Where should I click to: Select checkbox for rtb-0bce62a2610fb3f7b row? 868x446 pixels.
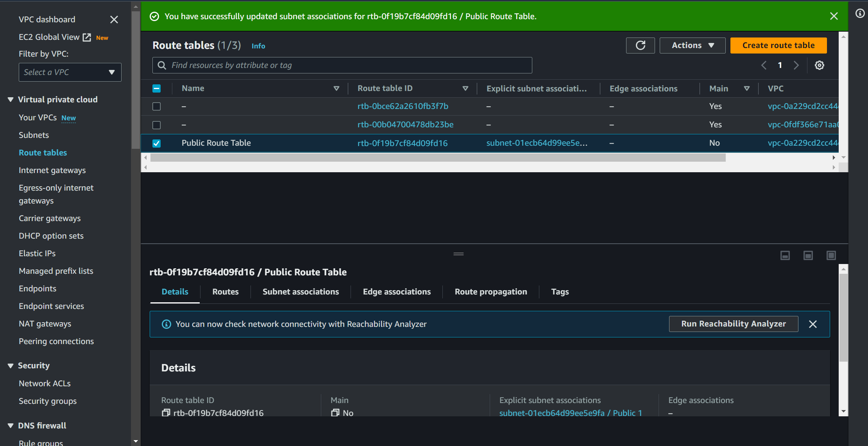(x=156, y=106)
